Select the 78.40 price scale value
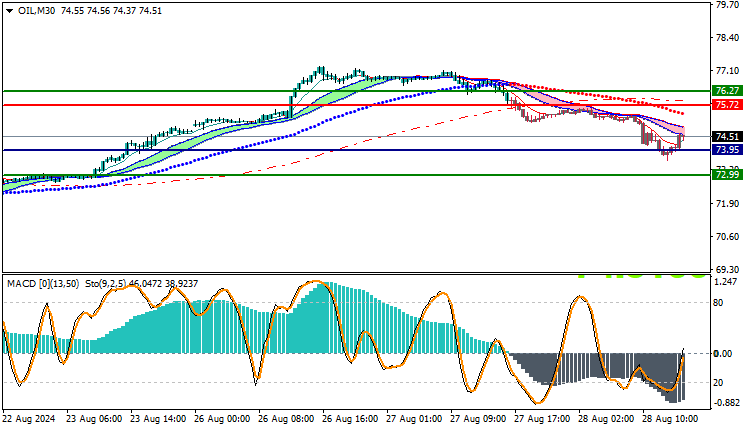This screenshot has width=750, height=430. click(x=727, y=38)
